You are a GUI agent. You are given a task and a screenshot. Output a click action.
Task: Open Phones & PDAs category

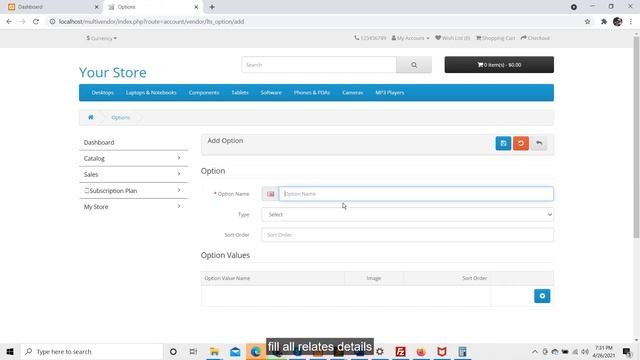pyautogui.click(x=312, y=93)
